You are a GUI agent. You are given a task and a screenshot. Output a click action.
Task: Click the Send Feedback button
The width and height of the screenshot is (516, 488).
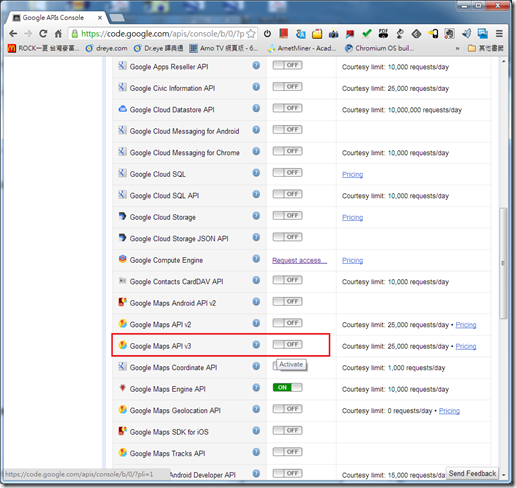pyautogui.click(x=472, y=473)
